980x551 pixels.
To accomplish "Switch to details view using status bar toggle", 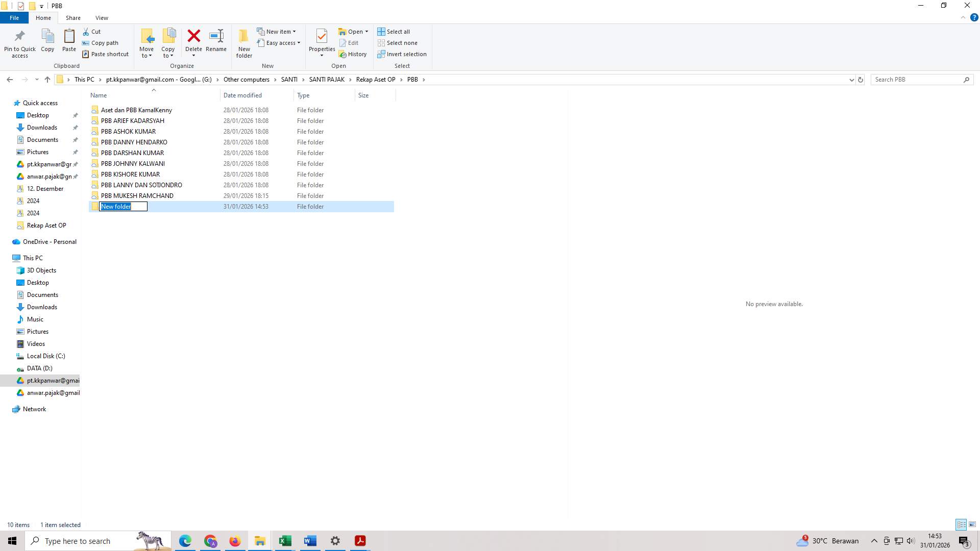I will point(961,524).
